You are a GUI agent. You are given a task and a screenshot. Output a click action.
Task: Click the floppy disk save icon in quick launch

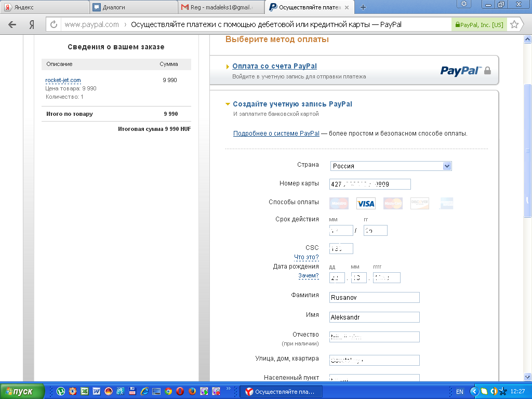click(132, 392)
